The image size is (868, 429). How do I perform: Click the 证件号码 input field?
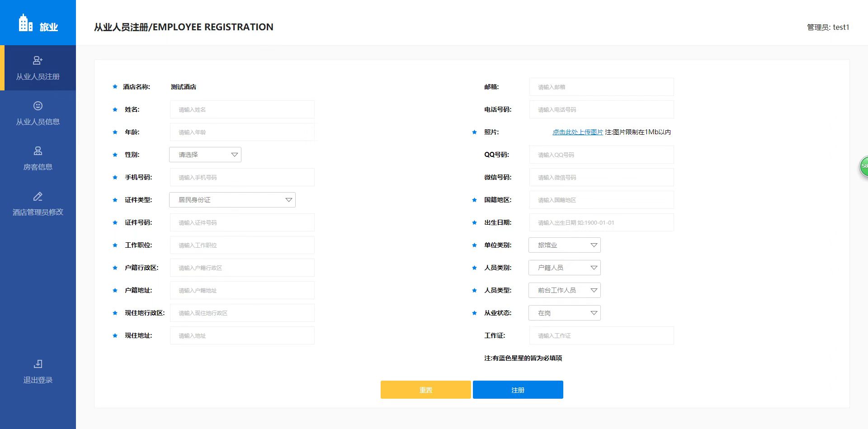pyautogui.click(x=242, y=222)
